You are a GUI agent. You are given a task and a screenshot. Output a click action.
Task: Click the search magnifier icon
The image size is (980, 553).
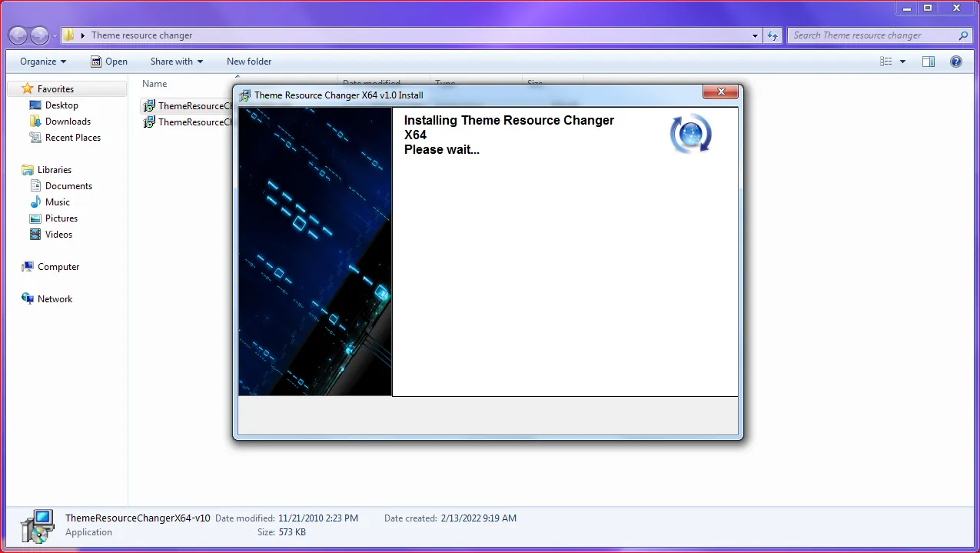coord(963,35)
